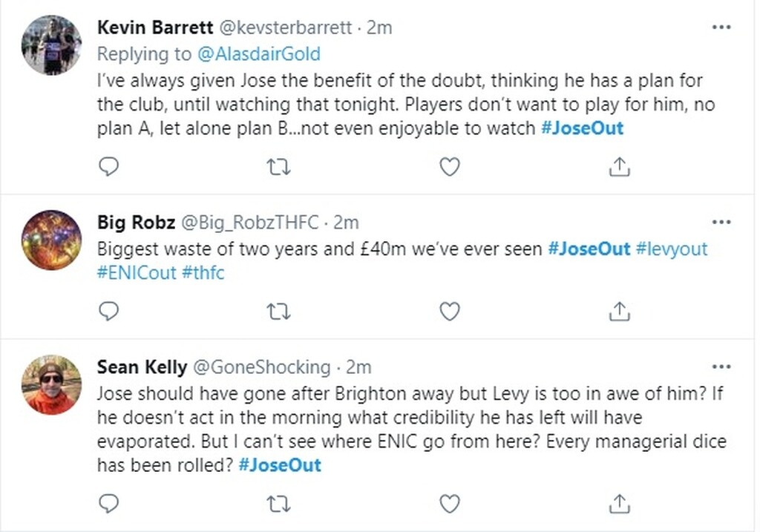760x532 pixels.
Task: Share Kevin Barrett's tweet
Action: (619, 167)
